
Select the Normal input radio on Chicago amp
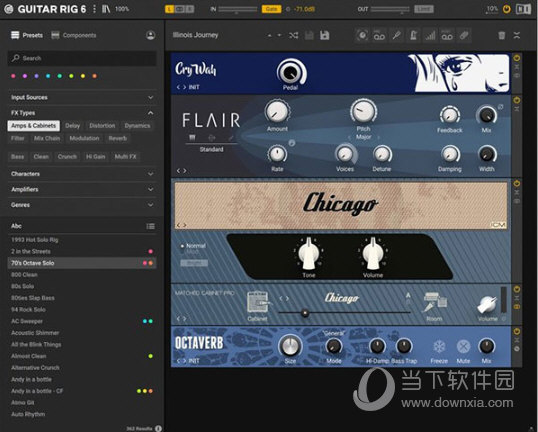[182, 246]
